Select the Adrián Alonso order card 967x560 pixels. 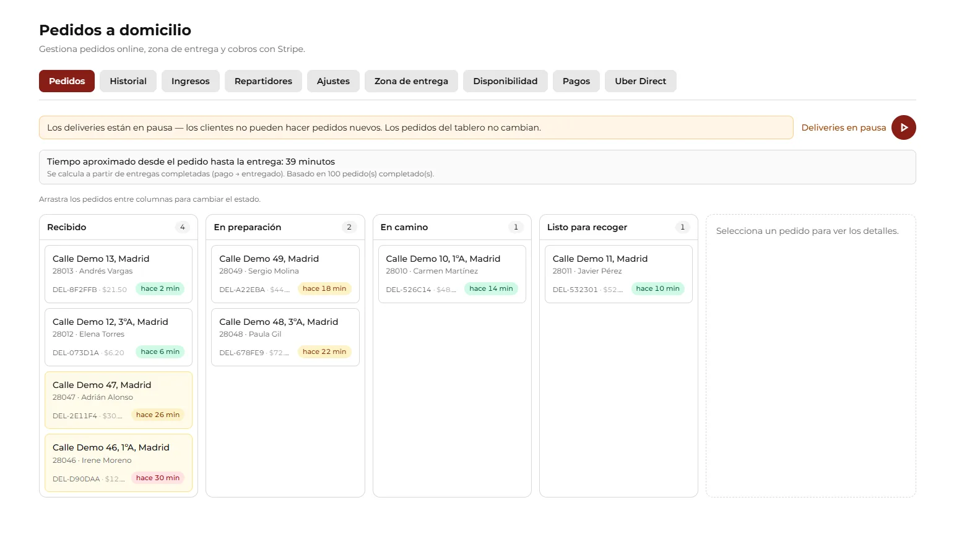tap(118, 400)
